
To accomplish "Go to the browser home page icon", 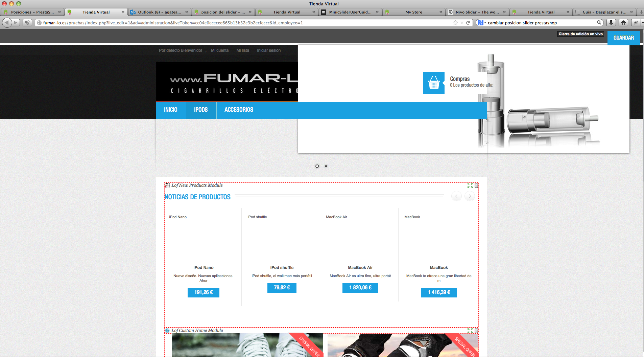I will (623, 23).
